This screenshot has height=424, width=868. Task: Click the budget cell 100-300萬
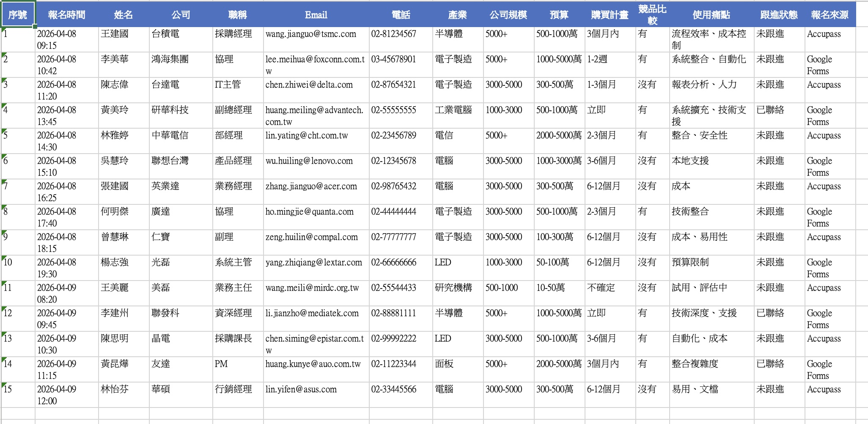559,243
